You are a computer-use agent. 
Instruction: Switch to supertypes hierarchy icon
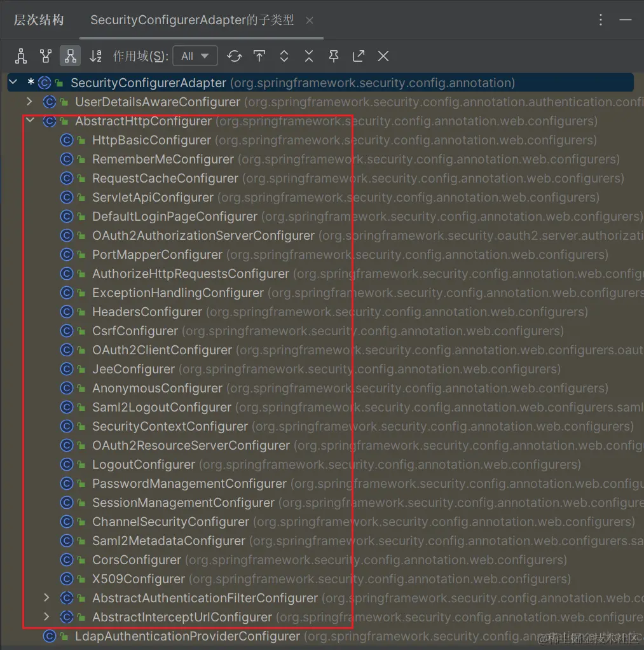click(46, 56)
